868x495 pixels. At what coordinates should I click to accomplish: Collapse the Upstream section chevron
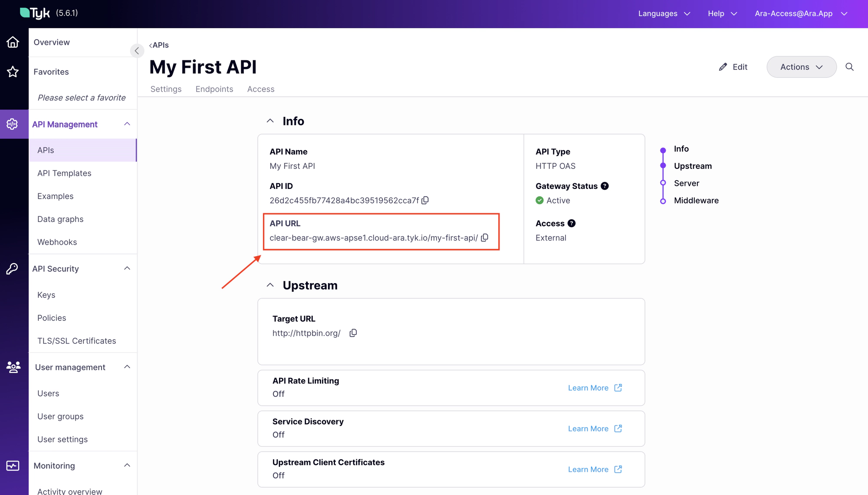(x=271, y=285)
